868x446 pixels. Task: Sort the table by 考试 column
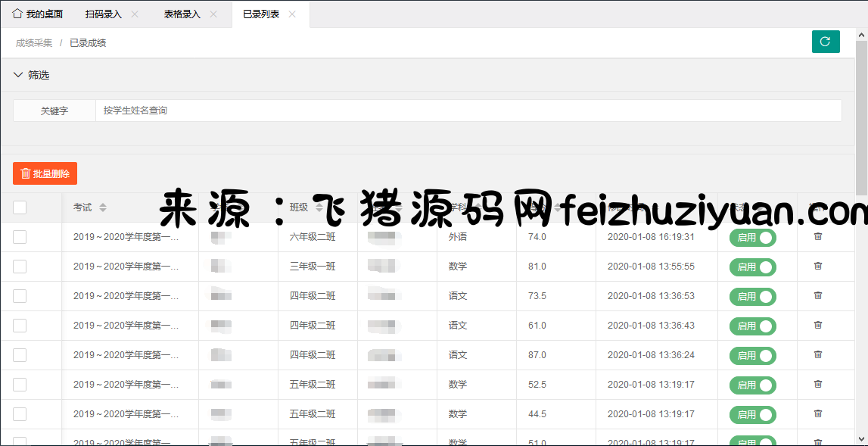coord(103,207)
